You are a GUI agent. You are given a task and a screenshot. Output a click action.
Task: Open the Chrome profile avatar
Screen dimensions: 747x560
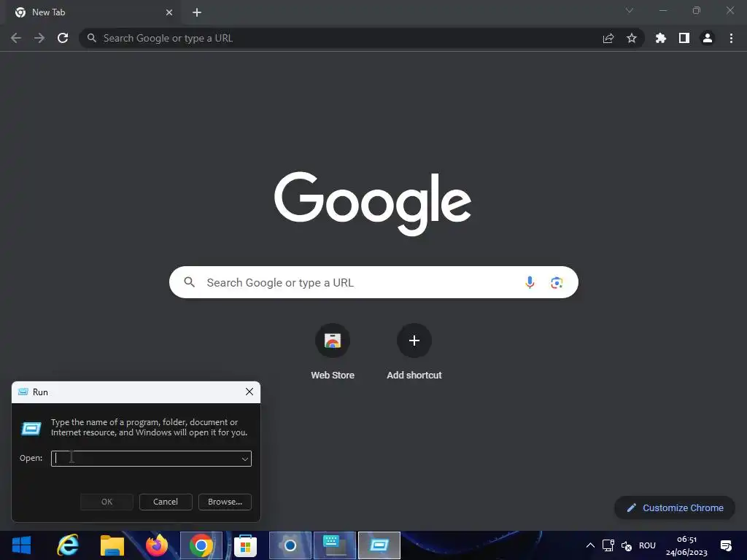708,38
